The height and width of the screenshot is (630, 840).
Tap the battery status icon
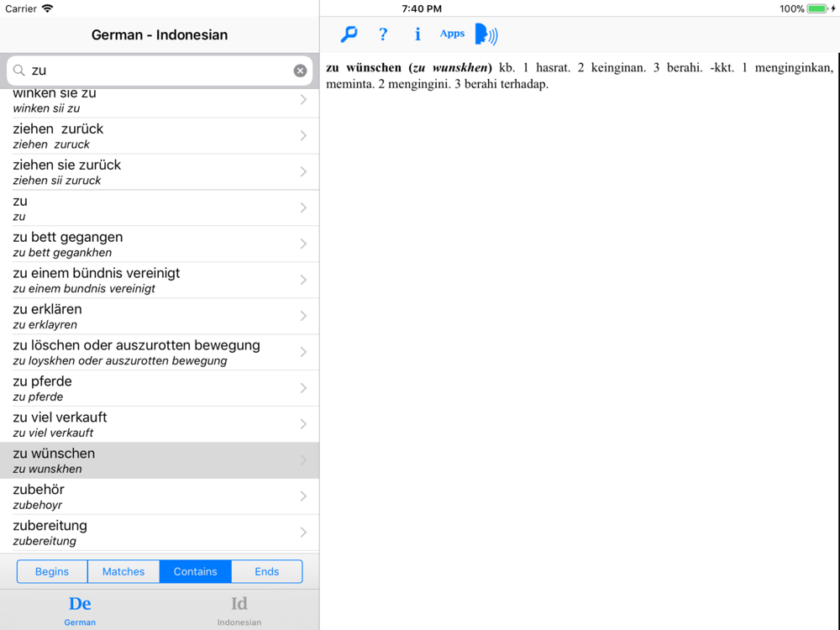click(817, 8)
